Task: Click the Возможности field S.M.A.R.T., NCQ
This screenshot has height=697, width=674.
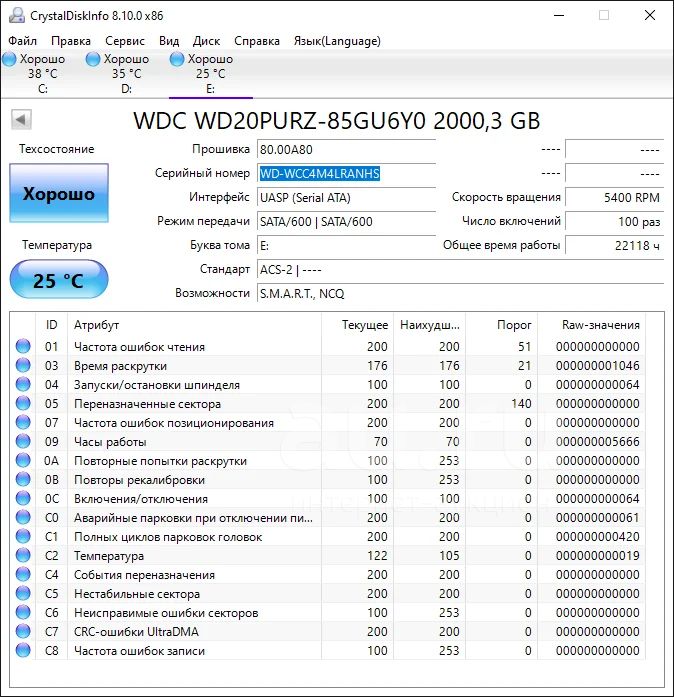Action: click(461, 293)
